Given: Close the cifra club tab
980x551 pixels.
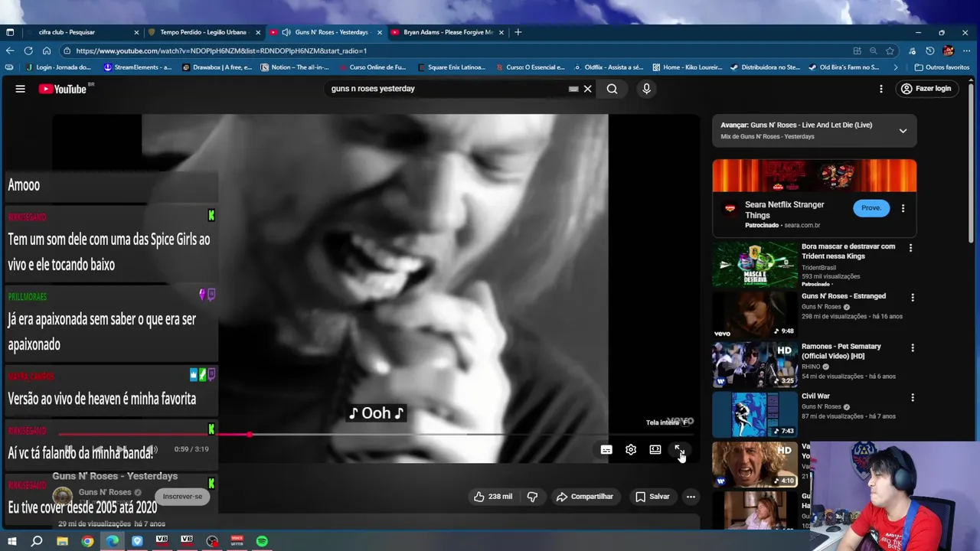Looking at the screenshot, I should tap(136, 32).
